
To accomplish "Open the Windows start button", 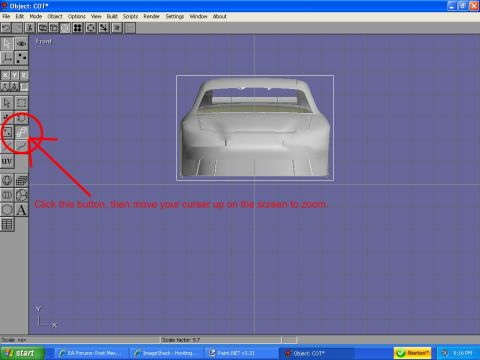I will pos(22,353).
